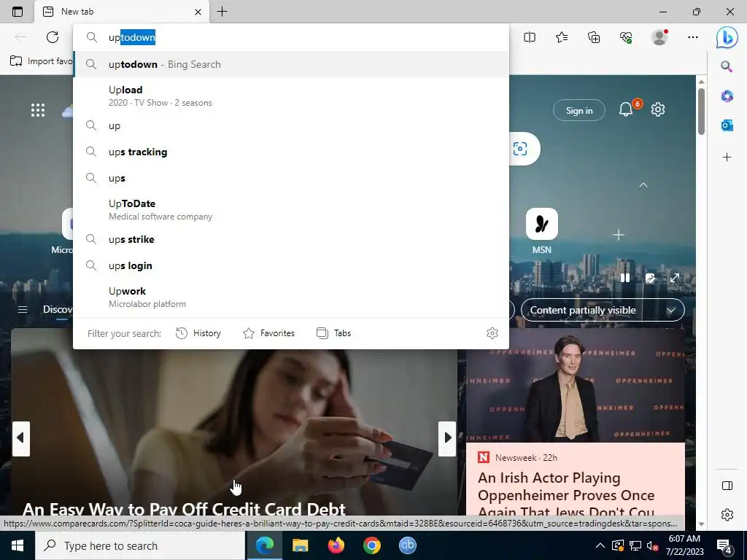Open the feed hamburger menu
This screenshot has height=560, width=747.
(23, 310)
